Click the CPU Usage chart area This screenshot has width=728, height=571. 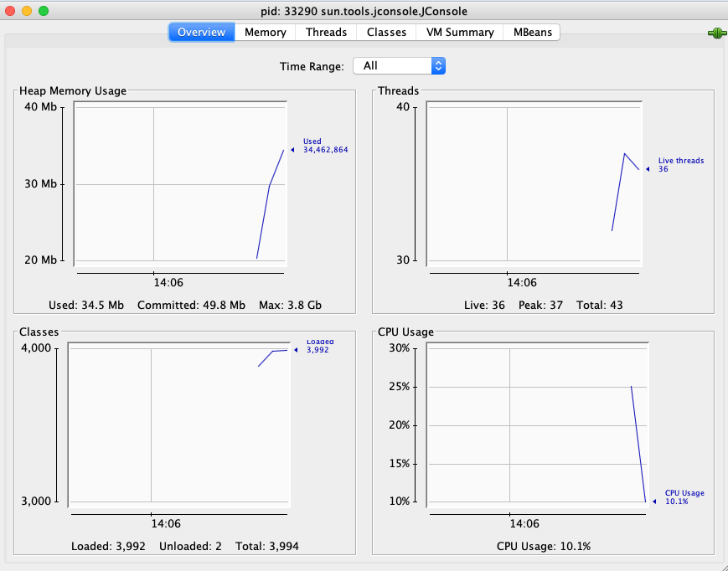pyautogui.click(x=535, y=424)
